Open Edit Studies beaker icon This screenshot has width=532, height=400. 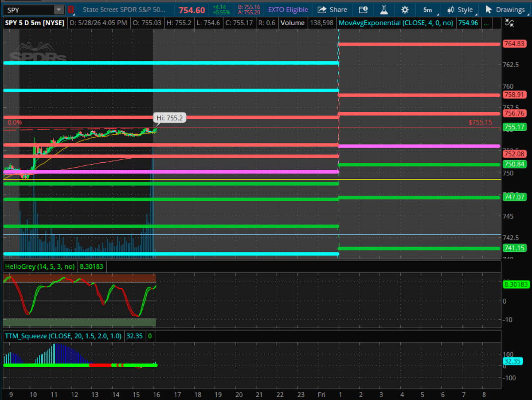384,10
